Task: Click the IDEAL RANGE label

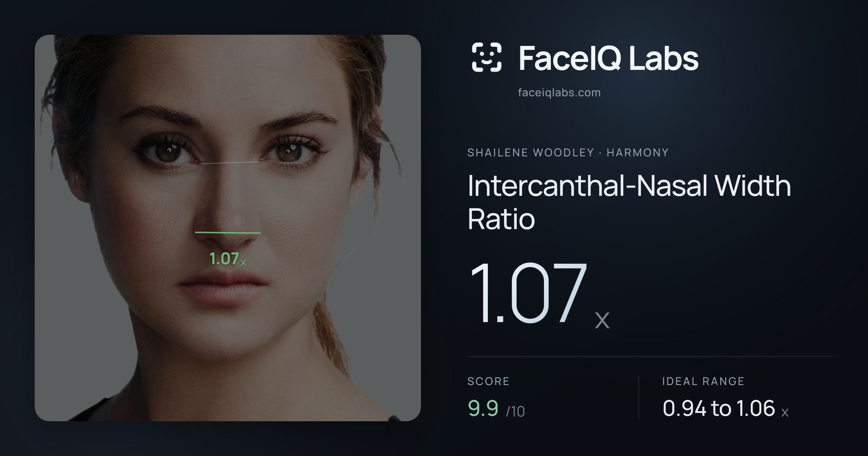Action: click(703, 381)
